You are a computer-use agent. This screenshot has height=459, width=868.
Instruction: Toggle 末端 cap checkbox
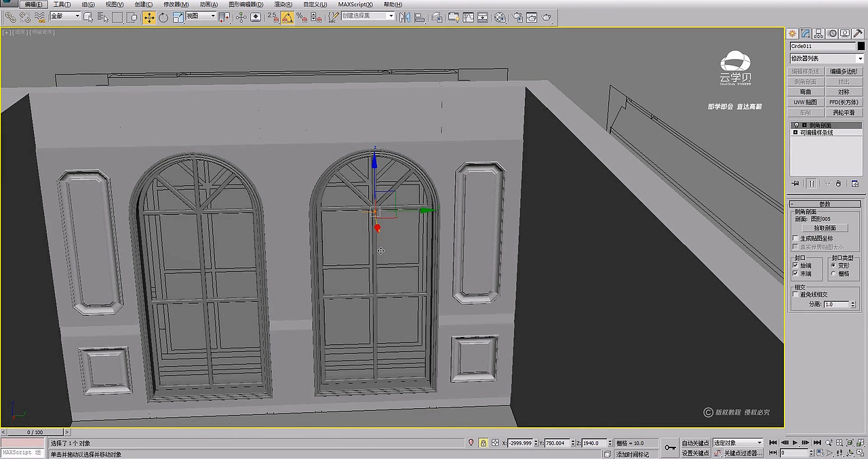point(795,274)
